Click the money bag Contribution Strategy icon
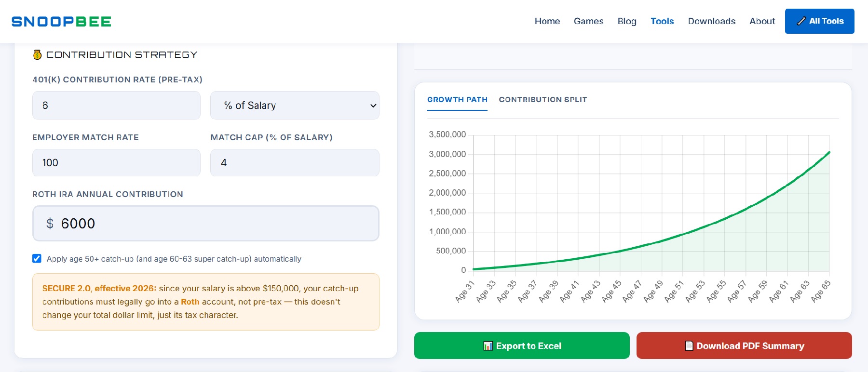 (x=37, y=54)
